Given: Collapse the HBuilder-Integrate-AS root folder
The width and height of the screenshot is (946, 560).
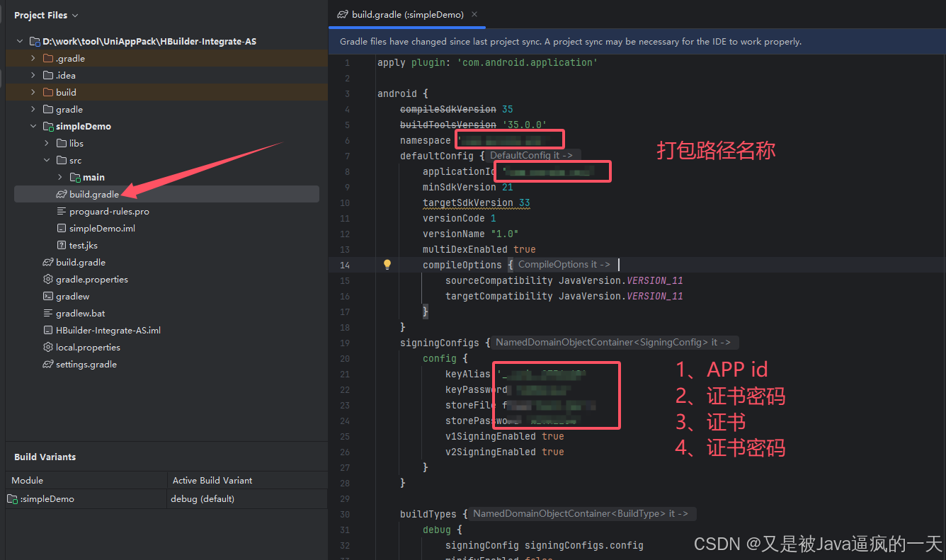Looking at the screenshot, I should pos(20,41).
